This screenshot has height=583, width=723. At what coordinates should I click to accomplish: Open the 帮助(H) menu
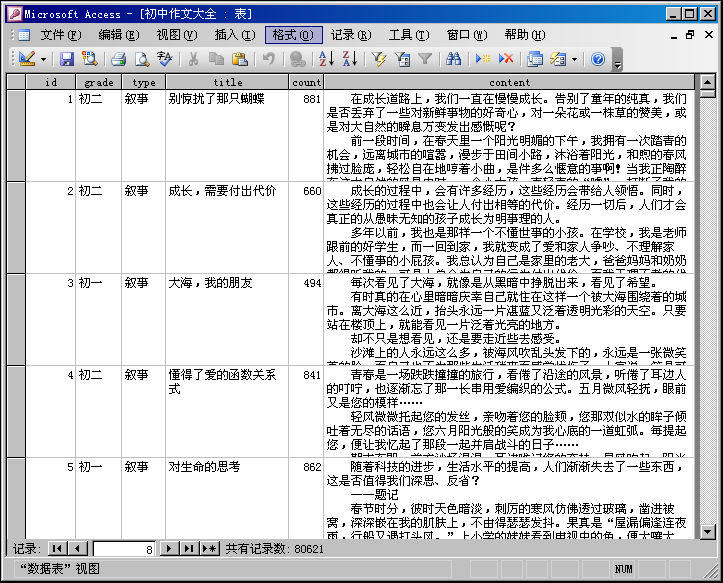(x=525, y=35)
